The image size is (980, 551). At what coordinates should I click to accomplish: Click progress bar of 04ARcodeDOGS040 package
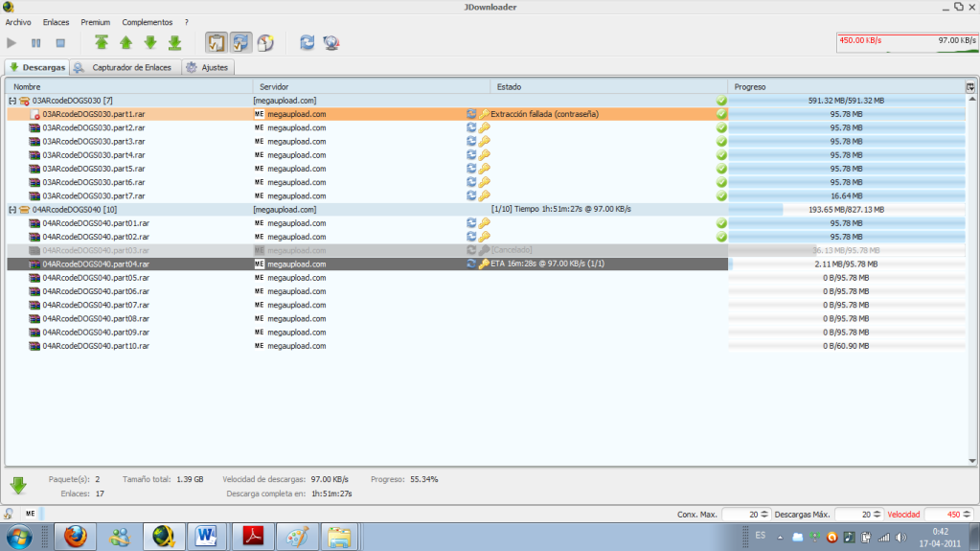pos(846,210)
